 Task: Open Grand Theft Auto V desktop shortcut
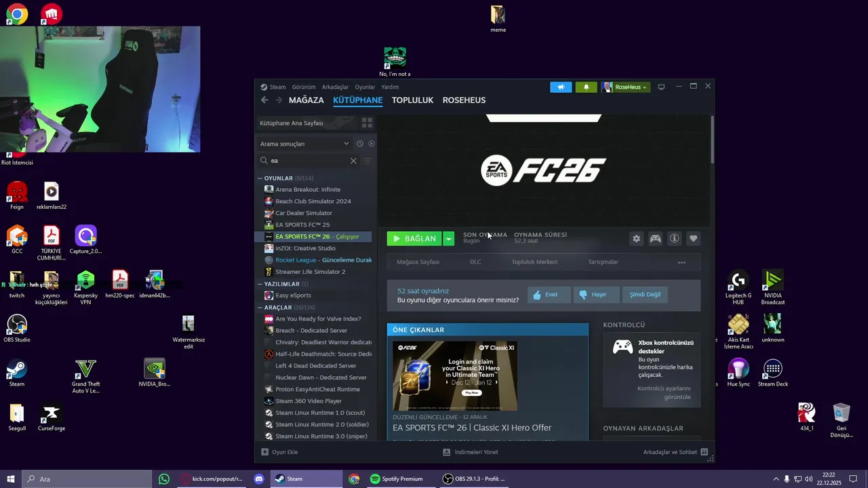click(x=85, y=376)
